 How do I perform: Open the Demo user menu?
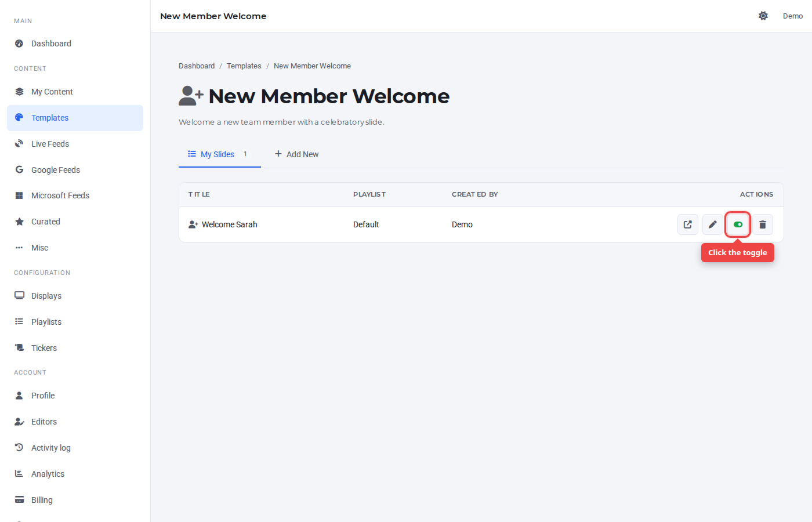tap(793, 16)
